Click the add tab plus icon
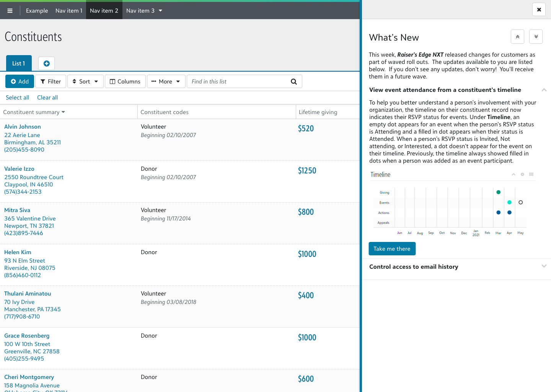 pos(47,64)
